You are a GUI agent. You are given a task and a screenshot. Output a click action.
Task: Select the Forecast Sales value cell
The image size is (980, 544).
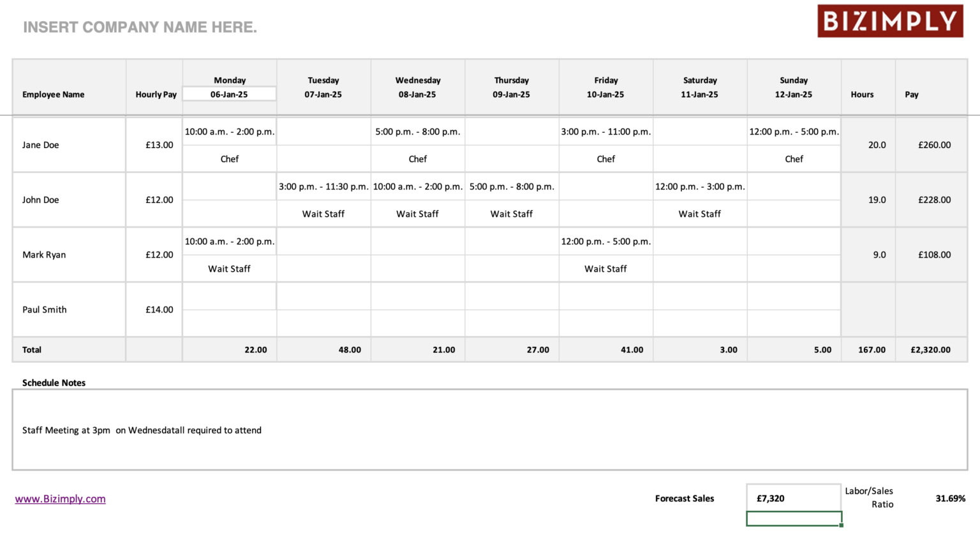coord(793,498)
